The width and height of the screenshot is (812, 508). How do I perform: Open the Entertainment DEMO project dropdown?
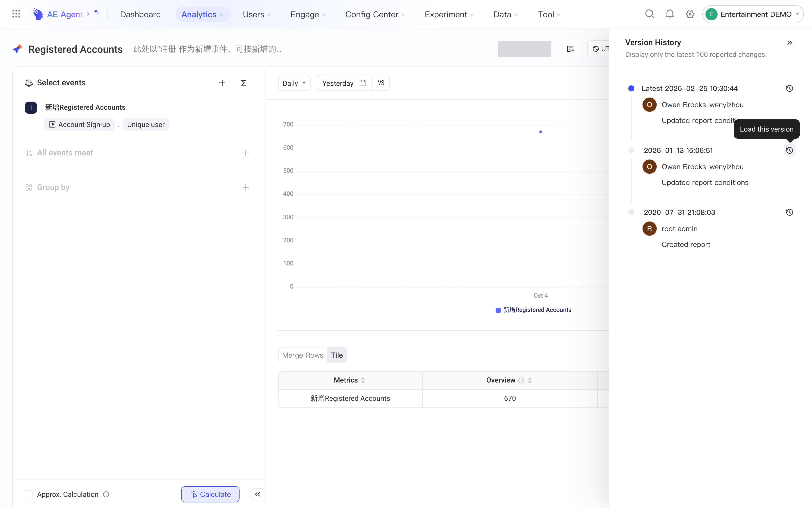pyautogui.click(x=753, y=14)
